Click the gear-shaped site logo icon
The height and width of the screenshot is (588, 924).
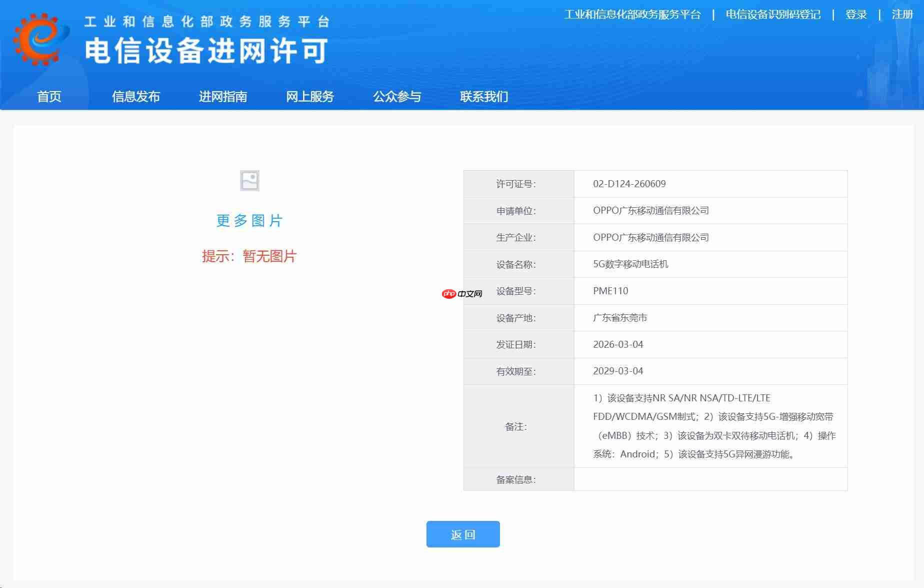pos(41,40)
